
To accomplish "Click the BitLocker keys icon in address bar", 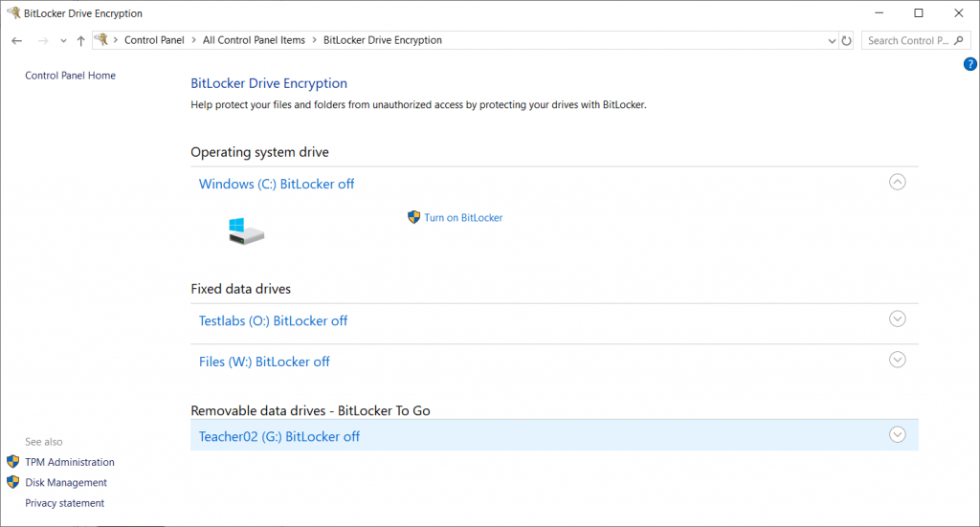I will (x=101, y=39).
